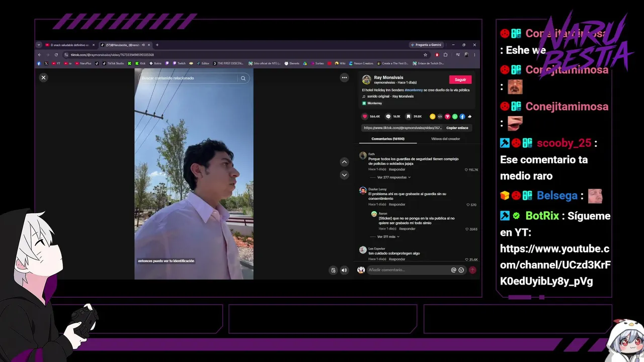644x362 pixels.
Task: Open the three-dot more options menu
Action: point(344,77)
